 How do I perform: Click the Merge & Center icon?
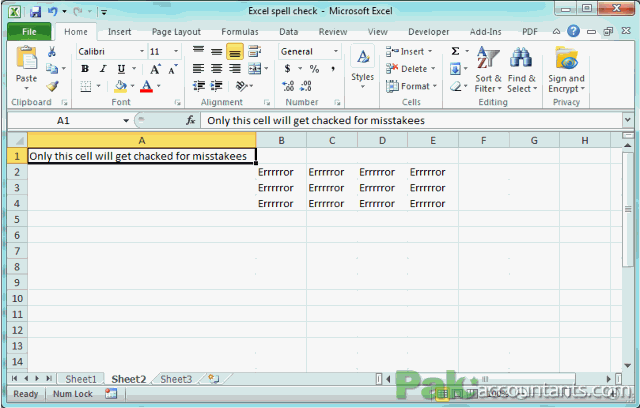coord(255,69)
